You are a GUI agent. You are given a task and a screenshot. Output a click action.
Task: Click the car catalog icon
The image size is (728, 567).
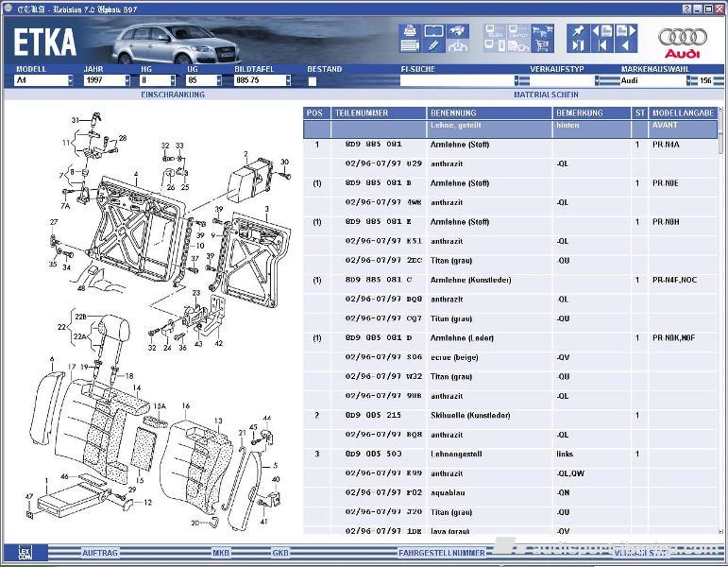[518, 45]
